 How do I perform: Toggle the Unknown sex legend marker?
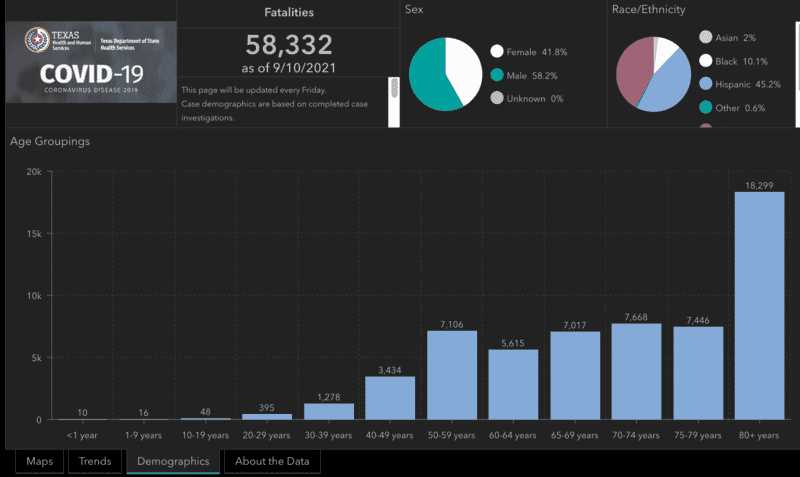point(497,98)
